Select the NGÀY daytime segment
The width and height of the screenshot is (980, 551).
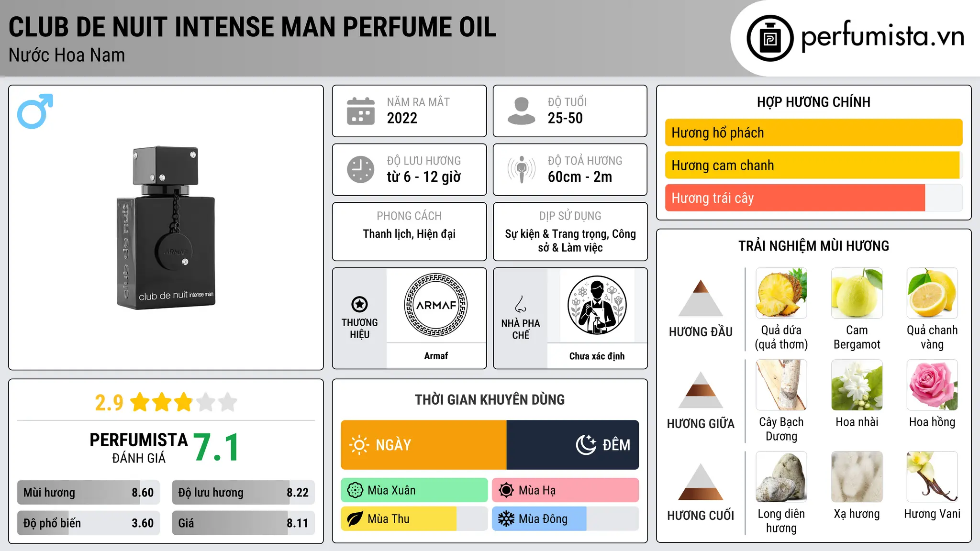(424, 445)
